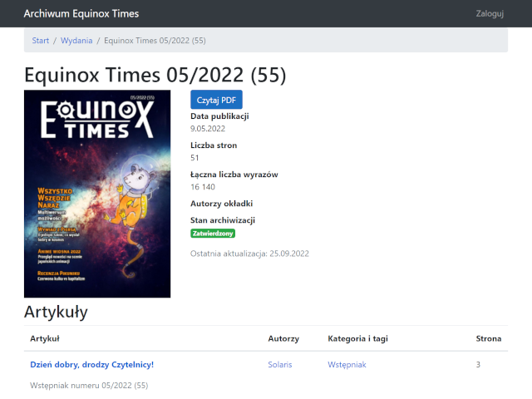Image resolution: width=532 pixels, height=399 pixels.
Task: Select publication date 9.05.2022
Action: point(208,129)
